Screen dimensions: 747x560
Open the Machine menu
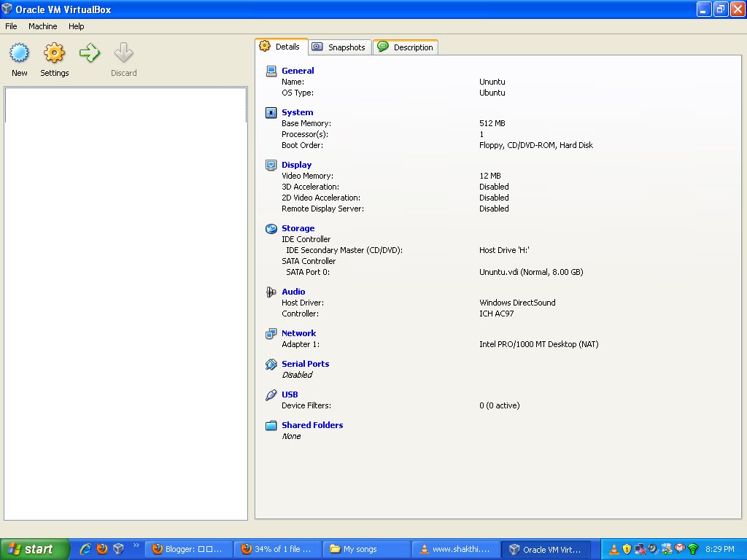coord(43,26)
